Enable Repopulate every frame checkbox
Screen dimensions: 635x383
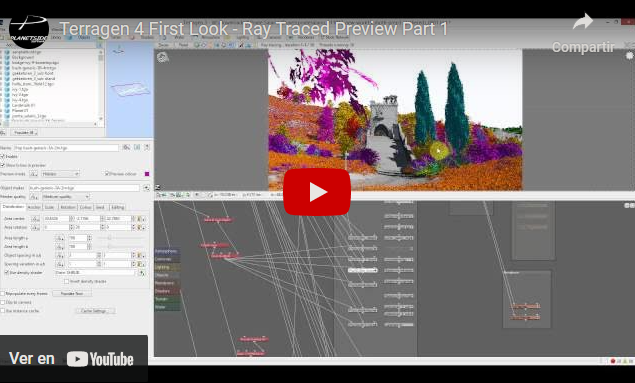pyautogui.click(x=2, y=294)
